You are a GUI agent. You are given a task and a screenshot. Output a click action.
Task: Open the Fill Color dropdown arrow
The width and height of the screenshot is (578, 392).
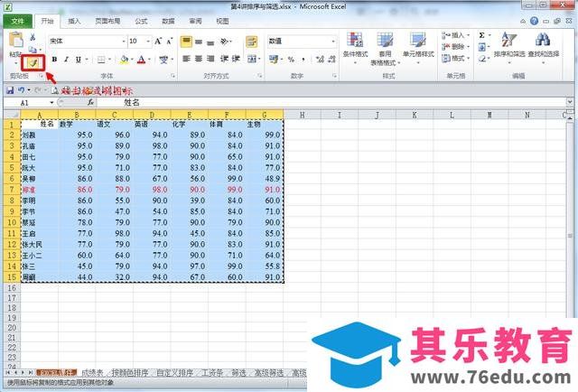132,59
